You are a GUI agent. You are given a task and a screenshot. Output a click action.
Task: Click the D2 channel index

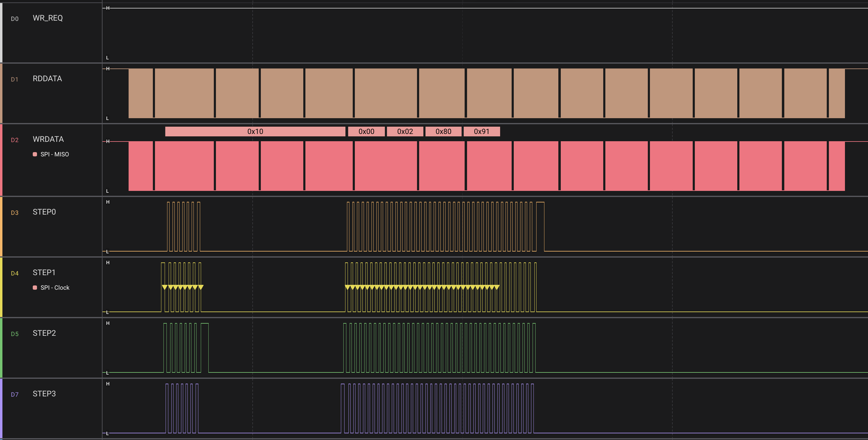point(15,140)
